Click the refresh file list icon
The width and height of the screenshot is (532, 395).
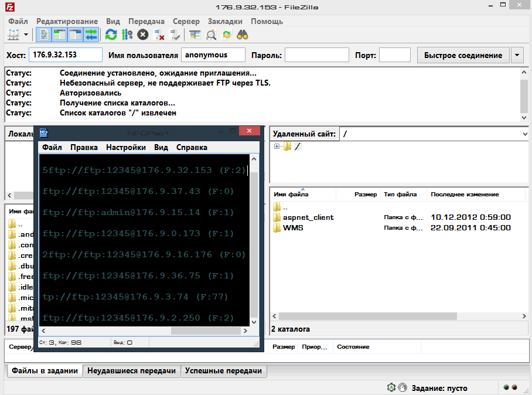(111, 35)
